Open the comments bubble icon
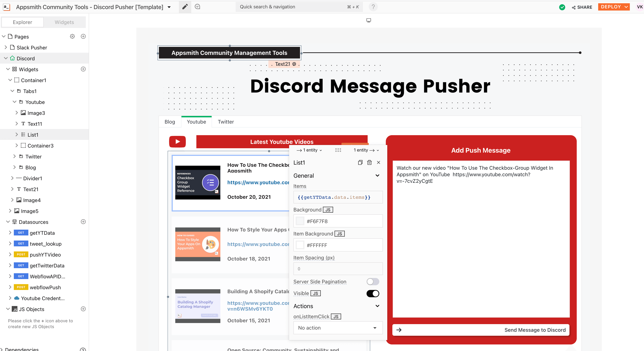 point(197,7)
